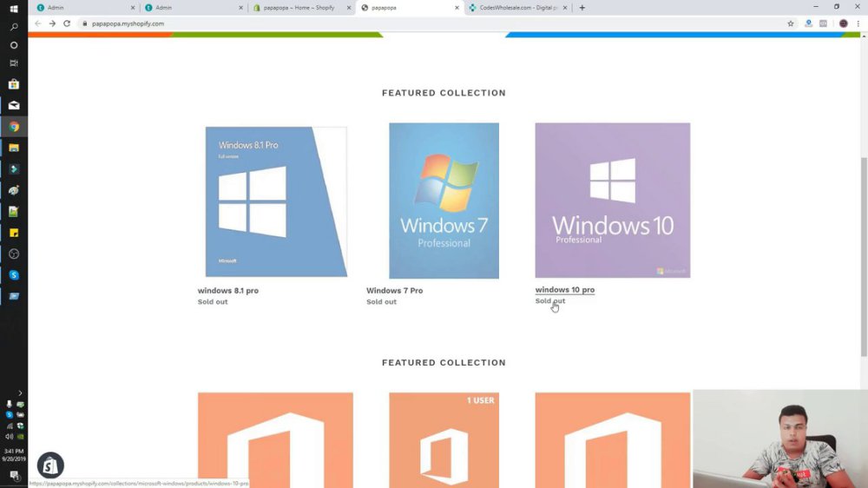
Task: Open the Windows 7 Pro product link
Action: point(394,290)
